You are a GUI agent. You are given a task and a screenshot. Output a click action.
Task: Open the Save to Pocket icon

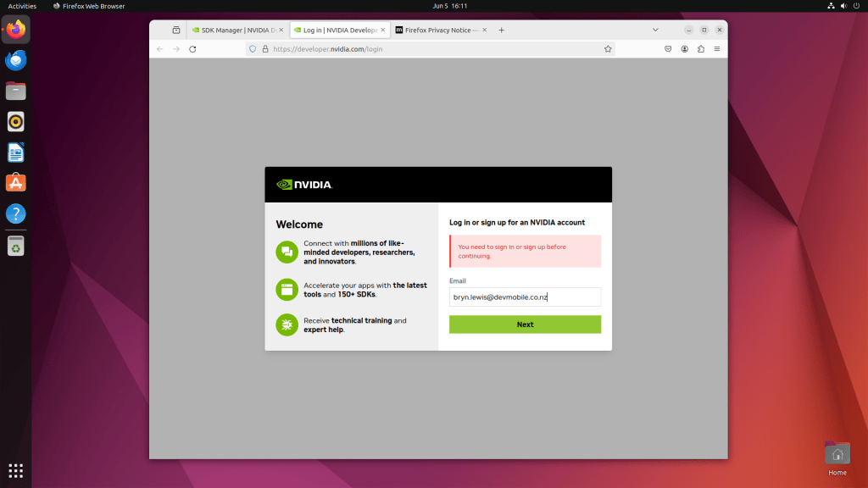coord(668,49)
